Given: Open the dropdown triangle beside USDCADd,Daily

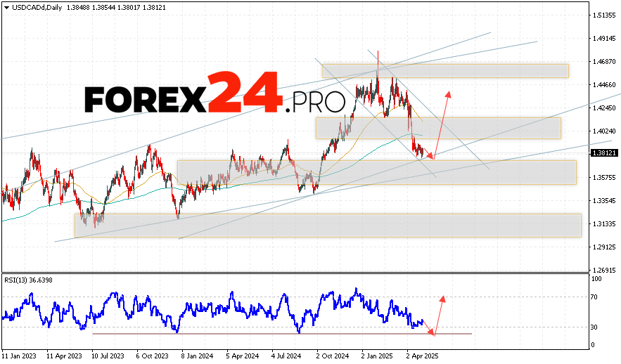Looking at the screenshot, I should pyautogui.click(x=6, y=8).
